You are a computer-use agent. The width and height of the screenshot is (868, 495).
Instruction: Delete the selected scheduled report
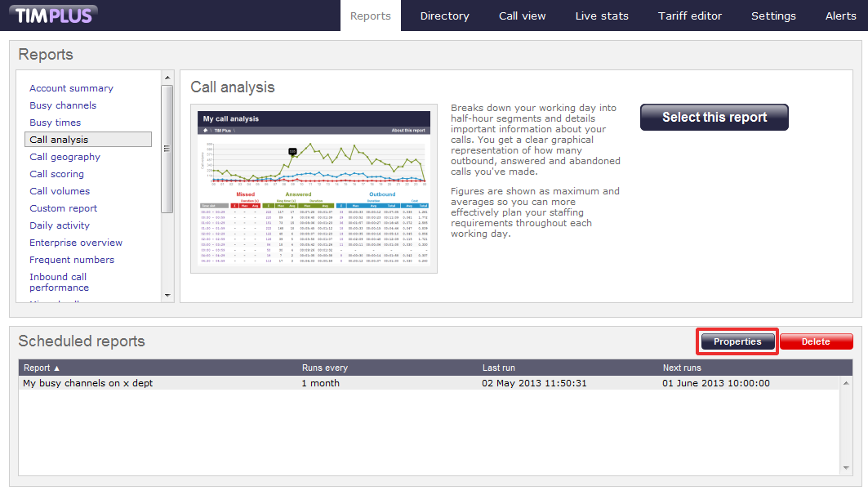point(816,341)
